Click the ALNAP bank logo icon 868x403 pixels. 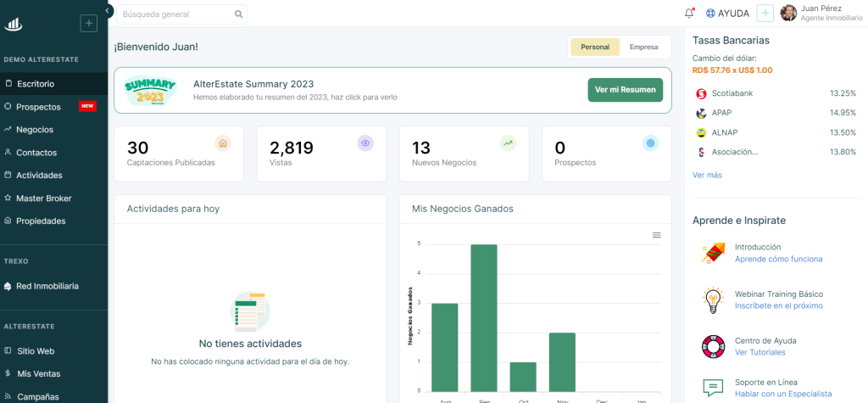701,132
